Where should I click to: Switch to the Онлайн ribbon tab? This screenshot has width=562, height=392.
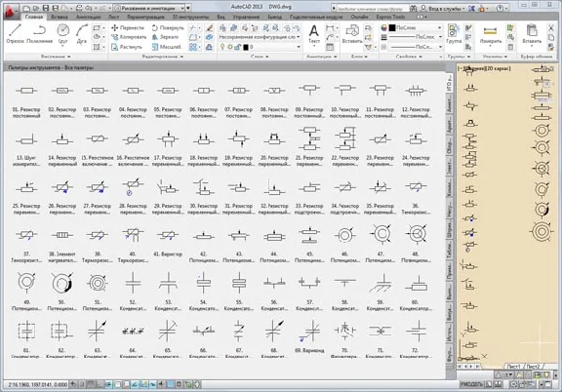pyautogui.click(x=359, y=17)
